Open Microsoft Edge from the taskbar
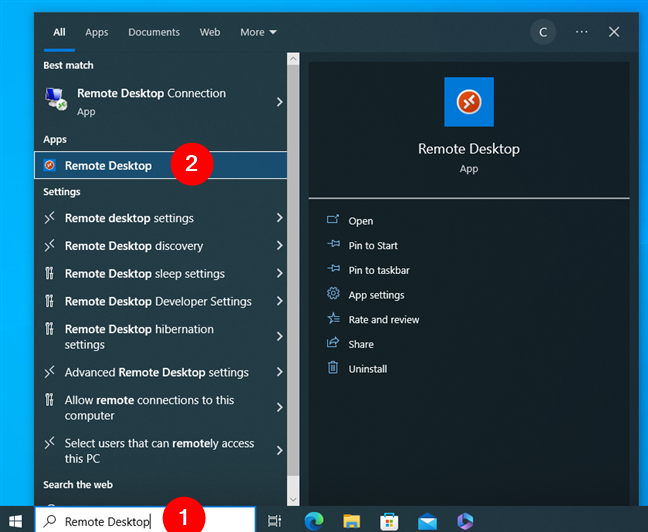The width and height of the screenshot is (648, 532). click(x=312, y=521)
